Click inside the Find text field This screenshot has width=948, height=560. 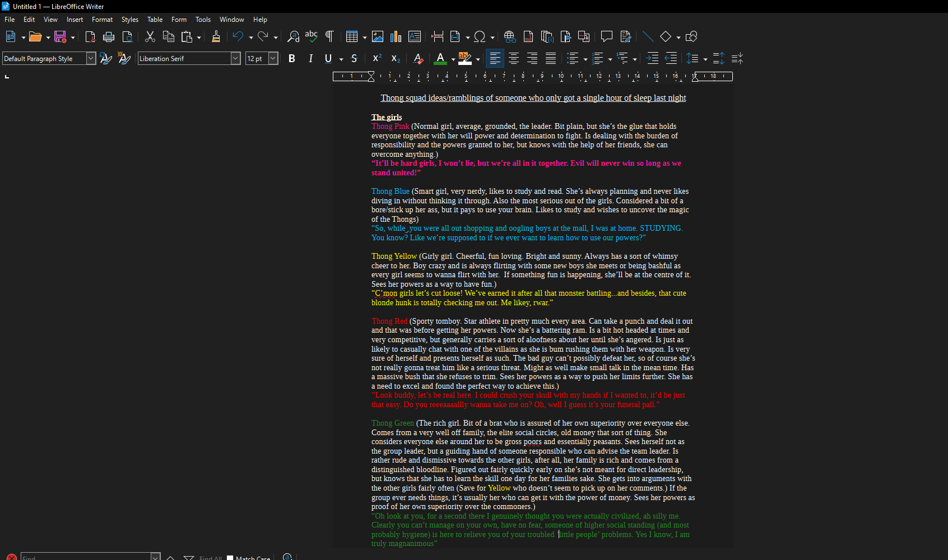85,557
